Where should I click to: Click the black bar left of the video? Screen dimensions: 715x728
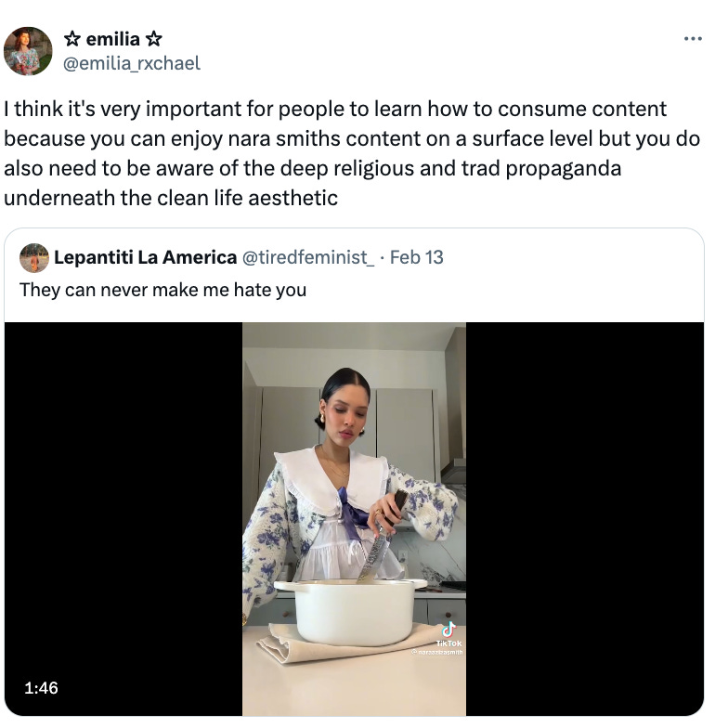click(123, 519)
